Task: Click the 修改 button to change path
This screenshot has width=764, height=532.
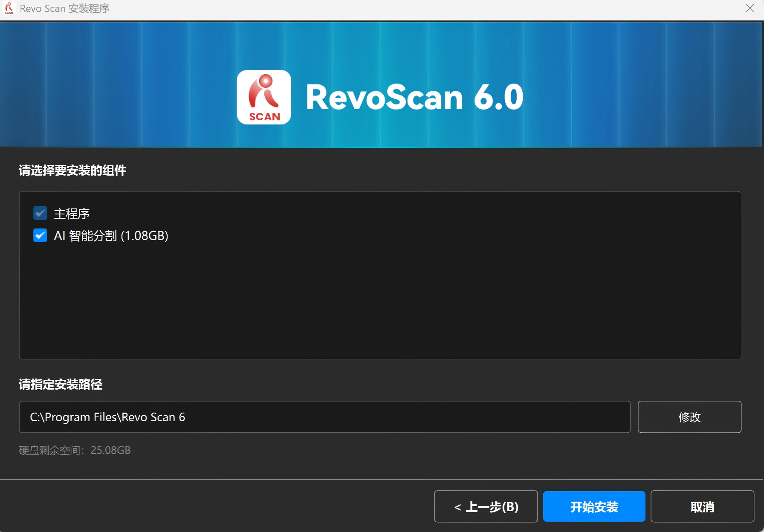Action: coord(689,417)
